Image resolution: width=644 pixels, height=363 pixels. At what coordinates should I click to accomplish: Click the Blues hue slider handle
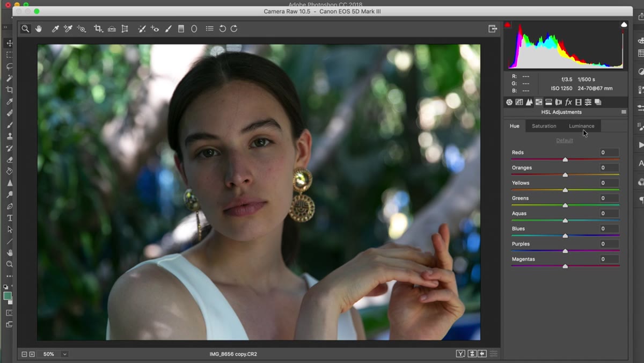tap(565, 236)
